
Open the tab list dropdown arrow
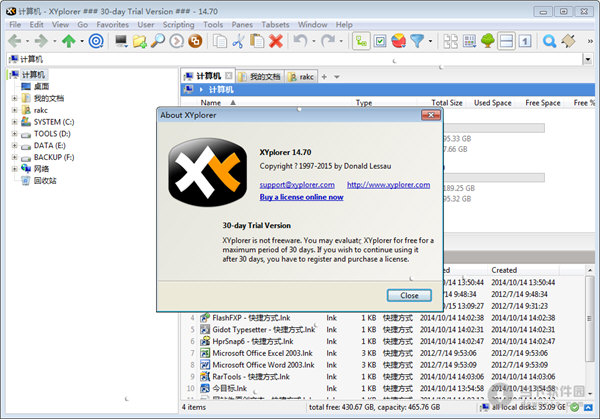tap(337, 77)
